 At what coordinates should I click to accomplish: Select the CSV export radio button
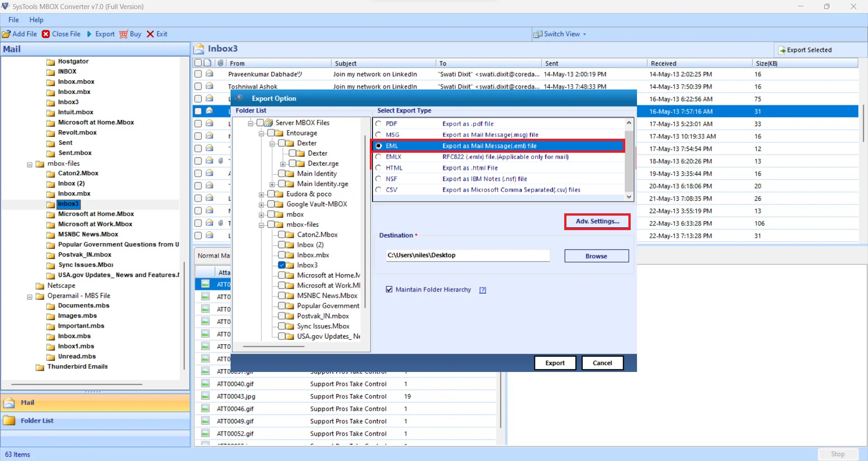pos(378,190)
